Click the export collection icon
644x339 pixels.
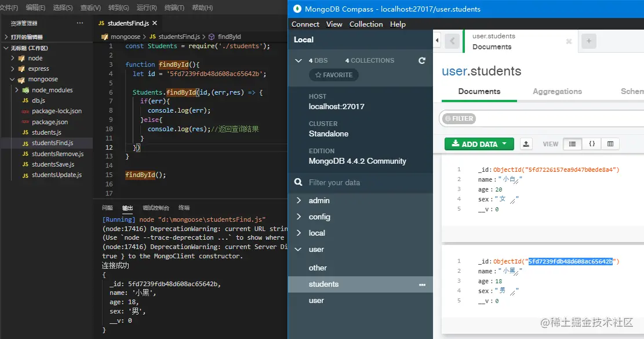[x=526, y=144]
